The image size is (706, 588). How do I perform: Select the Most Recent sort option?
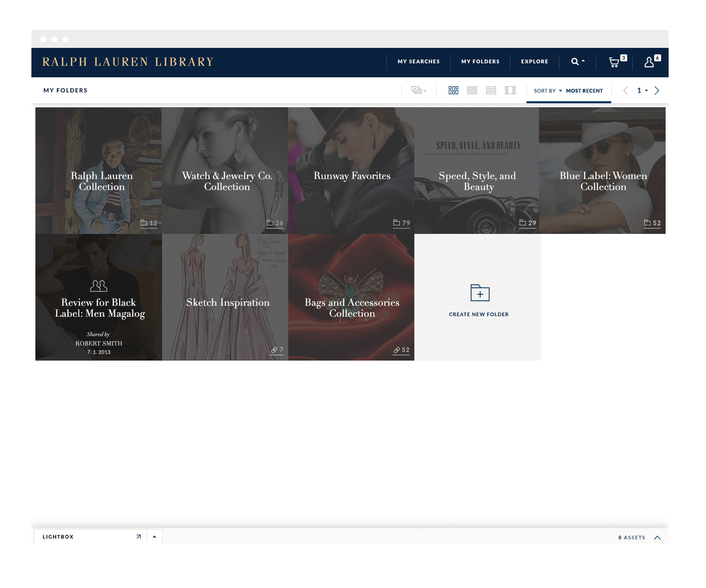point(584,91)
